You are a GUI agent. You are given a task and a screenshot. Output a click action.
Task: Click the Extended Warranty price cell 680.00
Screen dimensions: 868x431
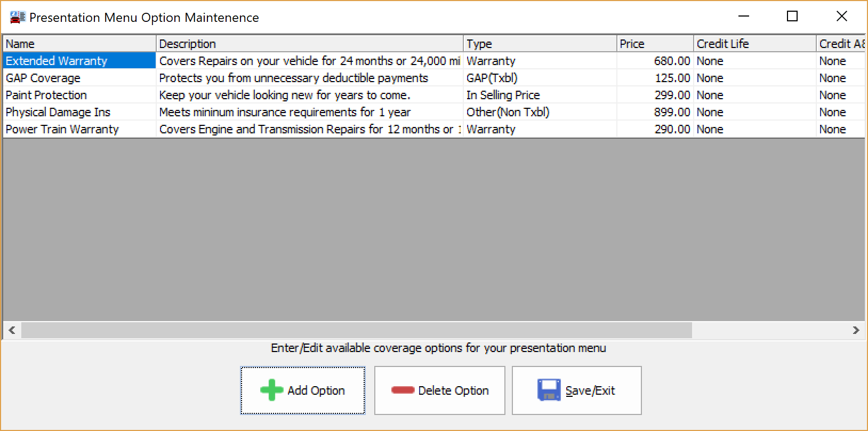coord(672,61)
